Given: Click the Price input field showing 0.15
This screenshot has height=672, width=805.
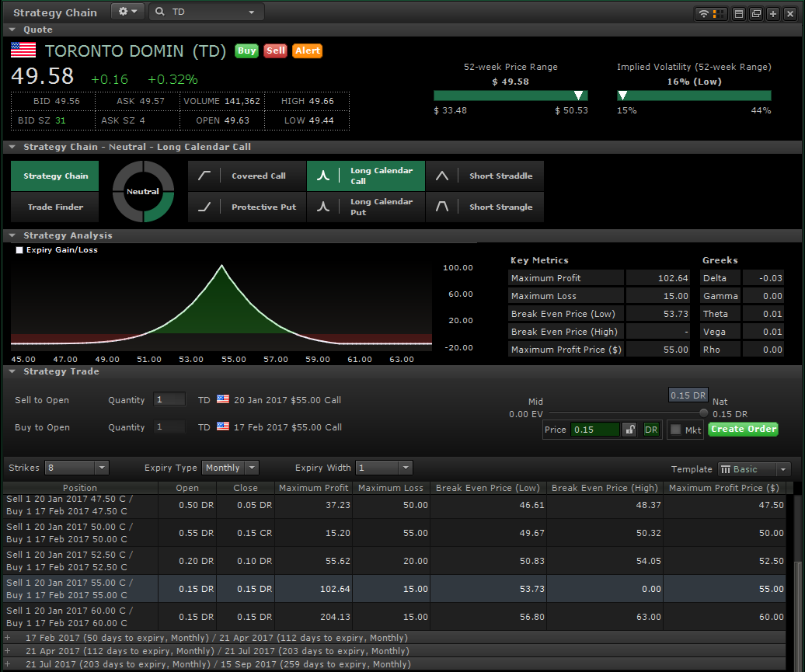Looking at the screenshot, I should 595,430.
